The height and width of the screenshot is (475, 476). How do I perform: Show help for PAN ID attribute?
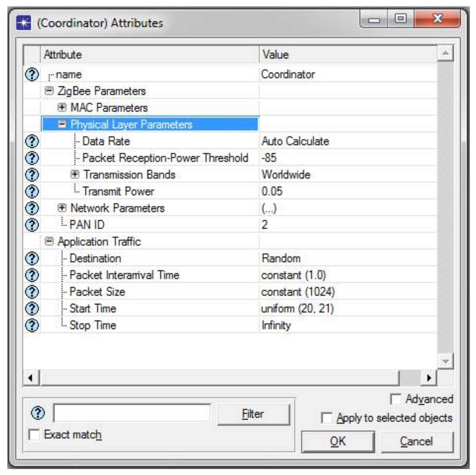[32, 225]
